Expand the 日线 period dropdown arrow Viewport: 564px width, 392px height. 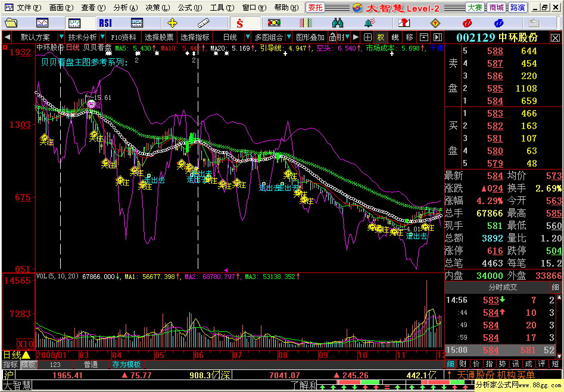(248, 37)
